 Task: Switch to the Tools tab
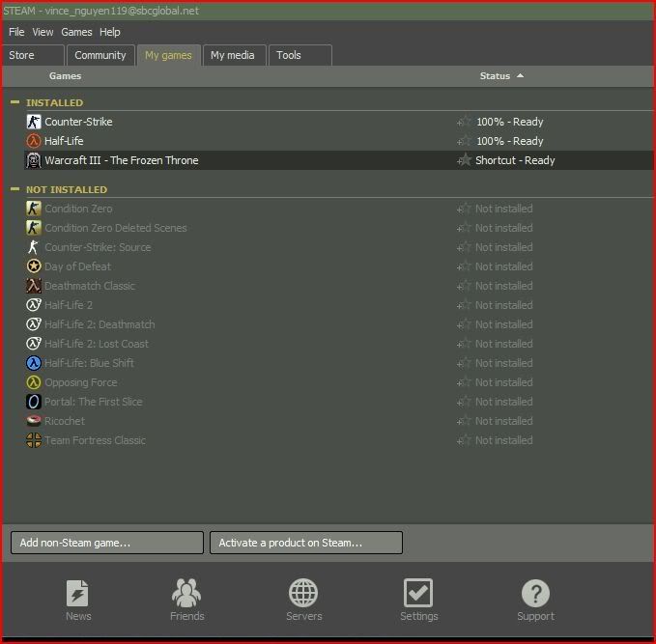coord(299,55)
